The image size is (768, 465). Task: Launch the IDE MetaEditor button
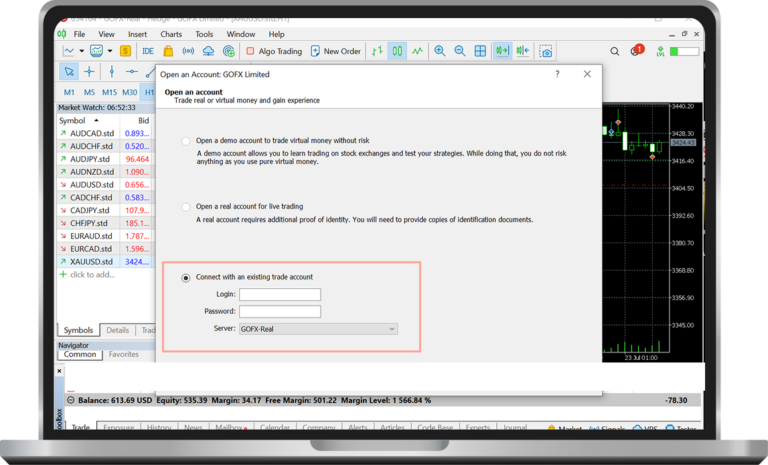pos(148,51)
